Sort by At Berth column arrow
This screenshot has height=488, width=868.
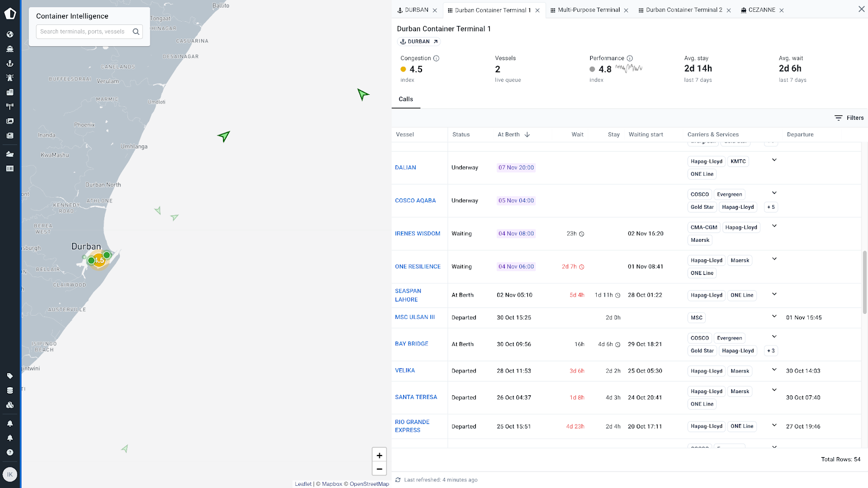527,134
